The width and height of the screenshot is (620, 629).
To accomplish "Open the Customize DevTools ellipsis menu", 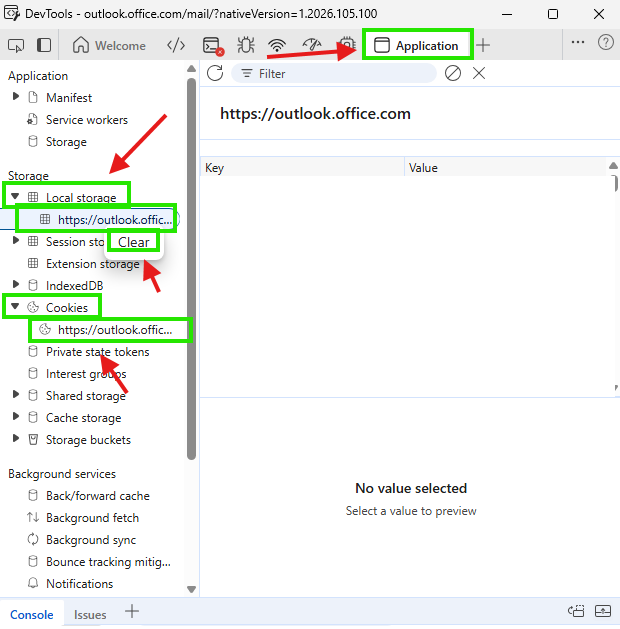I will click(x=577, y=42).
